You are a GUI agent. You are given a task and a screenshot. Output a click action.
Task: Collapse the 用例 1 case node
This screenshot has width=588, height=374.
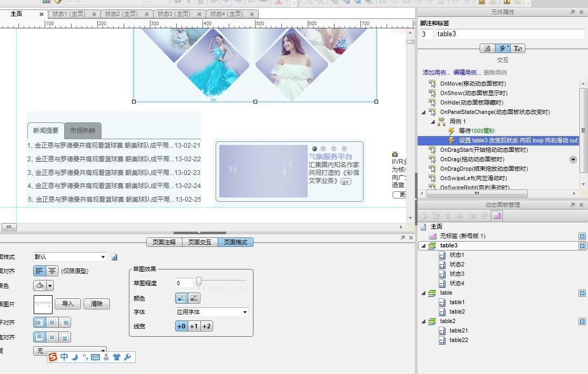433,122
